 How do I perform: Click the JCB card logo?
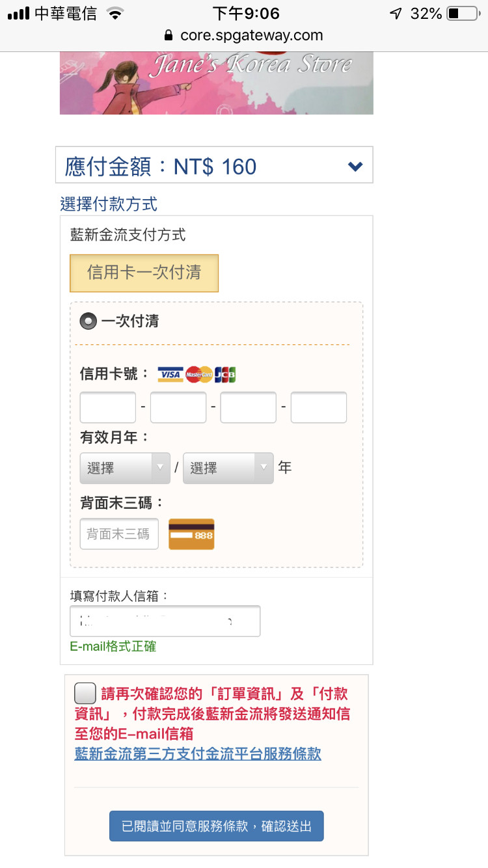tap(225, 375)
